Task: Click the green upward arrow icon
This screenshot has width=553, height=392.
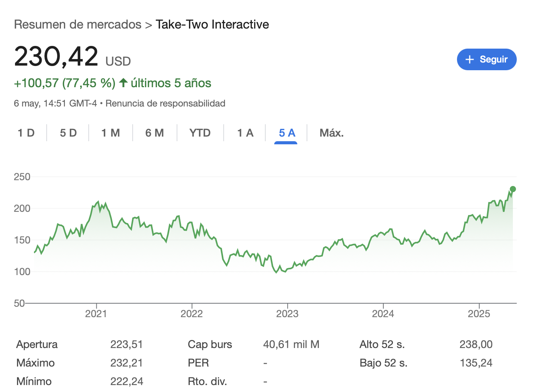Action: coord(123,83)
